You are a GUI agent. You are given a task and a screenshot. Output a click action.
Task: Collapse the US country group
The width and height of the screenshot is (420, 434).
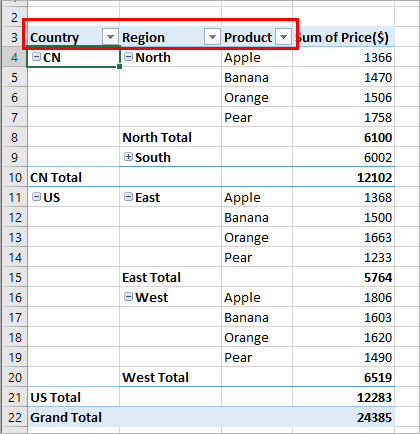pos(36,197)
